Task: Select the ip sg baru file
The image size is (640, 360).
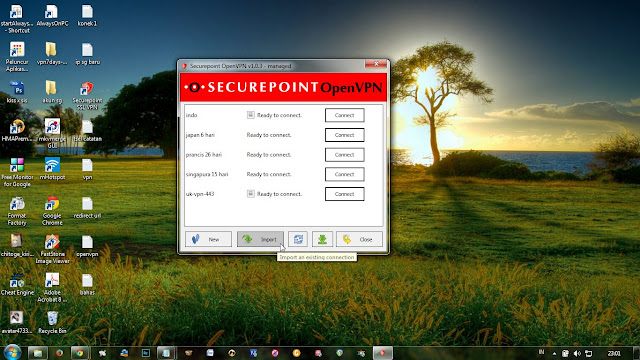Action: tap(87, 53)
